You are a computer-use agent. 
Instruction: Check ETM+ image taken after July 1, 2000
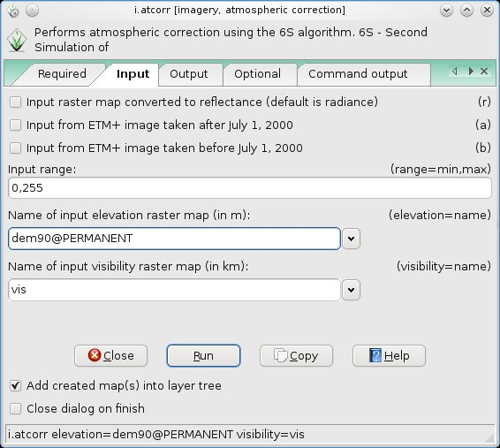click(x=15, y=125)
